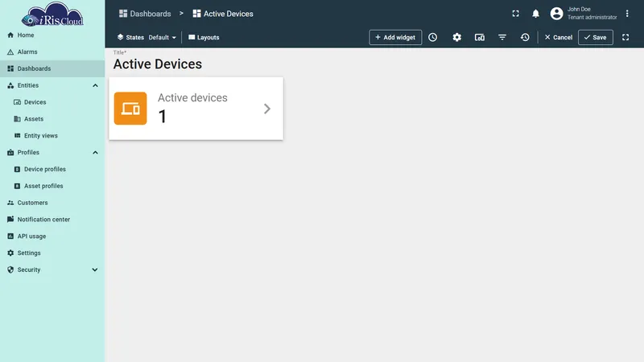Collapse the Entities group
644x362 pixels.
95,85
